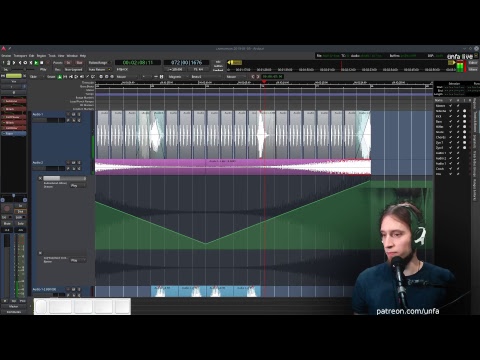Open the Session menu

pyautogui.click(x=6, y=56)
